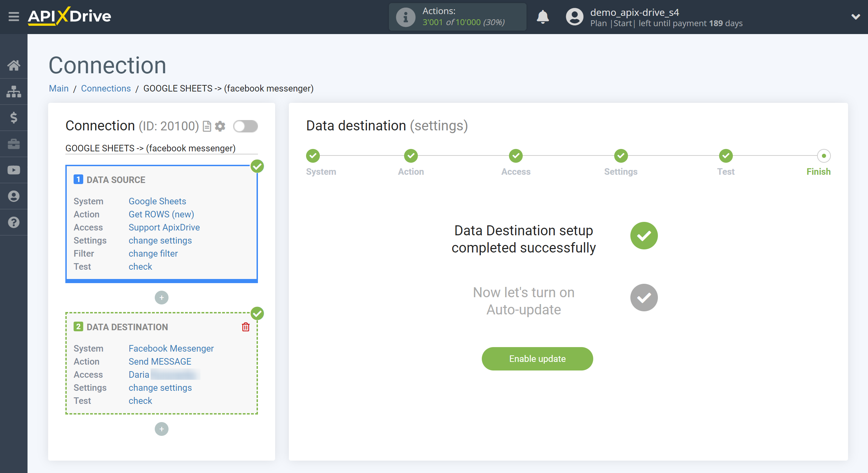Open profile icon in sidebar
868x473 pixels.
tap(14, 196)
